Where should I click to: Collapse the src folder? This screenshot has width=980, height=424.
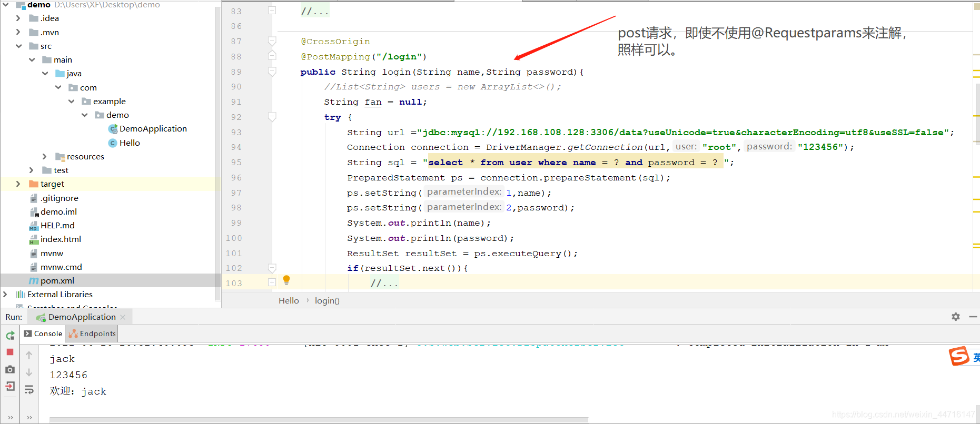coord(18,46)
